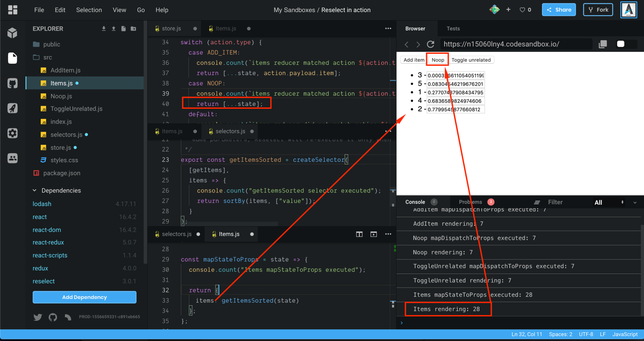Open the lodash dependency link
Image resolution: width=644 pixels, height=341 pixels.
point(42,204)
